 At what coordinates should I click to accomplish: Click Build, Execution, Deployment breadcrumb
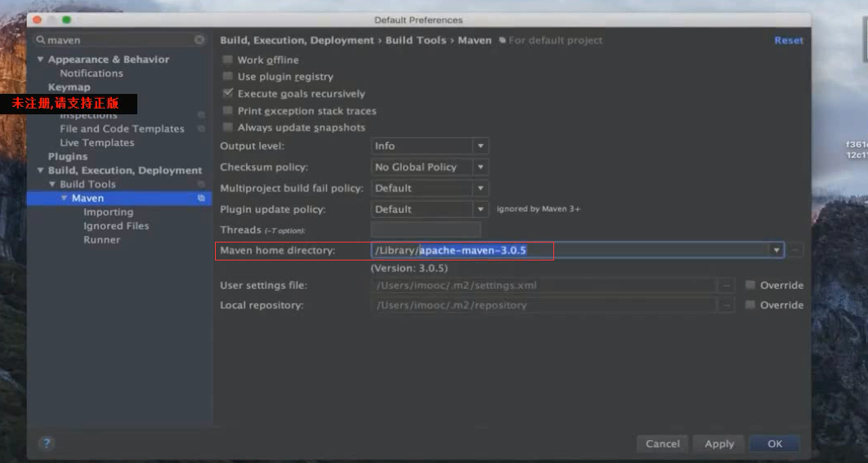point(298,40)
